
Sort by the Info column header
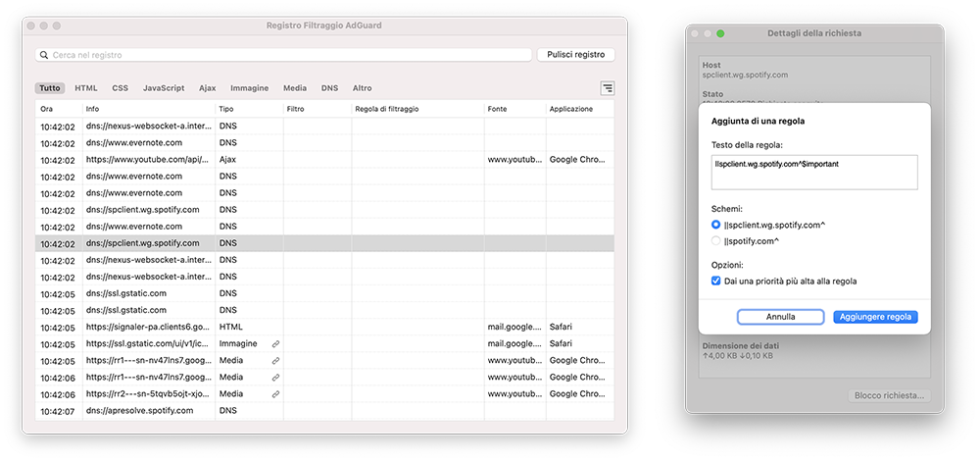click(149, 109)
